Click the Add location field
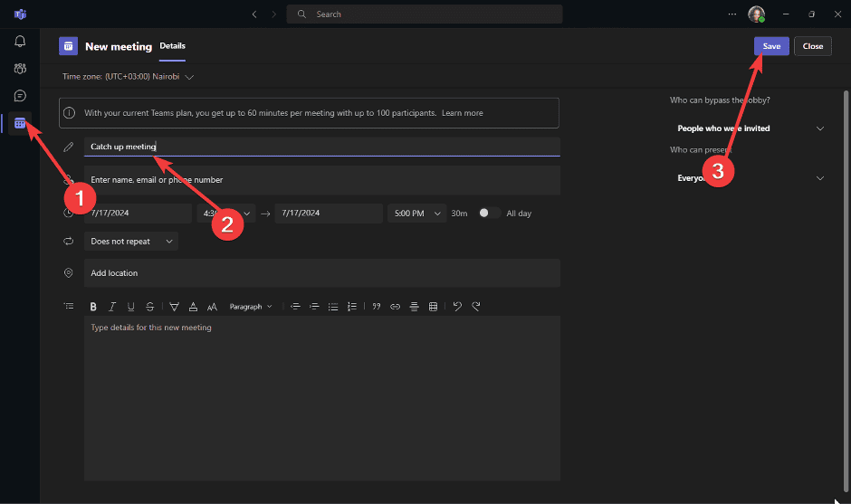This screenshot has height=504, width=851. [321, 273]
